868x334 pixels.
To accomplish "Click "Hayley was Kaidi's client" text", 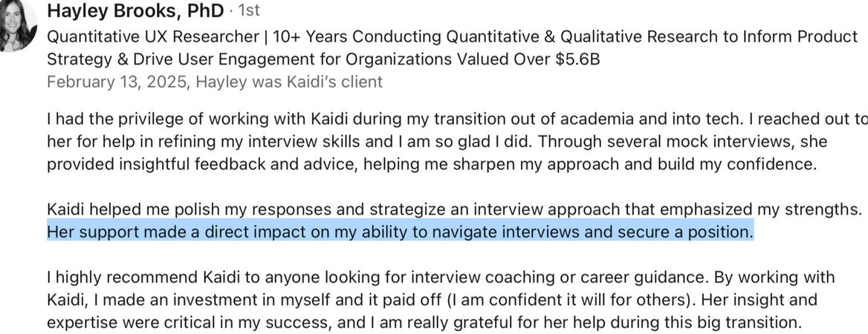I will pos(291,82).
